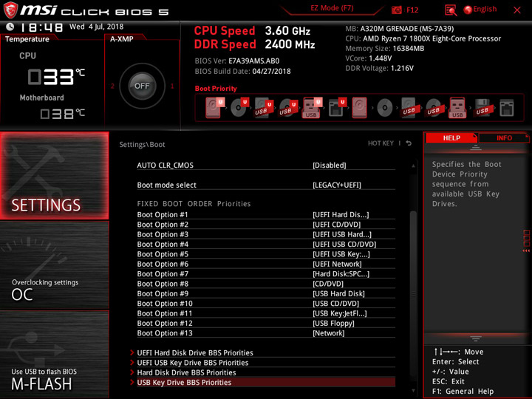This screenshot has width=532, height=399.
Task: Pick the UEFI Network boot icon
Action: 337,108
